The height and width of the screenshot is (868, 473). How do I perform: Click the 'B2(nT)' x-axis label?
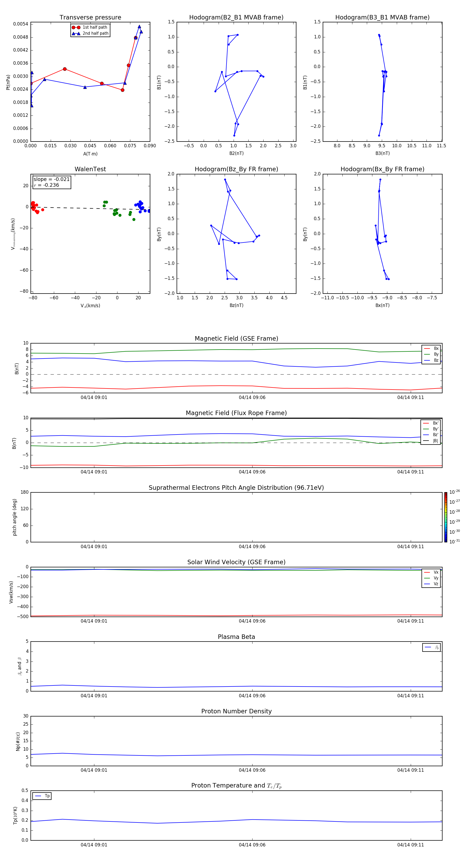pos(236,153)
